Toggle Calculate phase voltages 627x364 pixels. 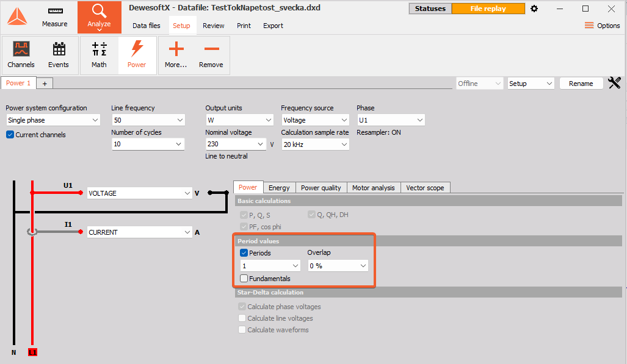(242, 307)
